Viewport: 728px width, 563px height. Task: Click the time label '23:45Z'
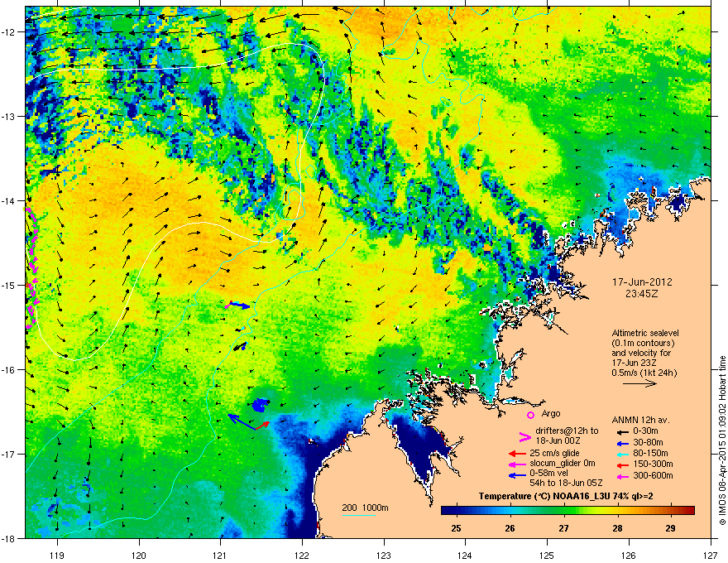click(x=642, y=294)
